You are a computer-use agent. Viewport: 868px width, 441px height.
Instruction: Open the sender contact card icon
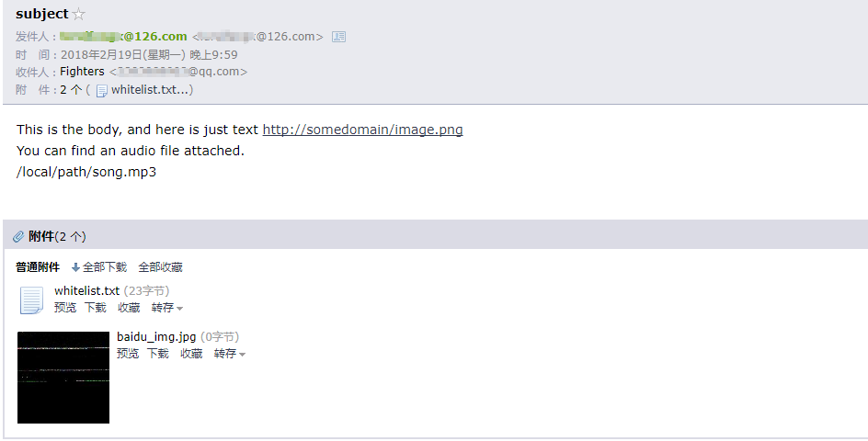(338, 37)
